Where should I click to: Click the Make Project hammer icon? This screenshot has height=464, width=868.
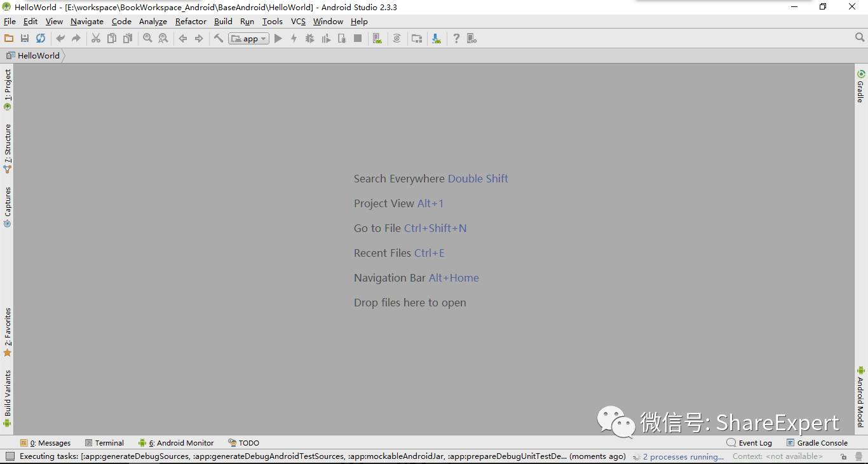tap(219, 39)
